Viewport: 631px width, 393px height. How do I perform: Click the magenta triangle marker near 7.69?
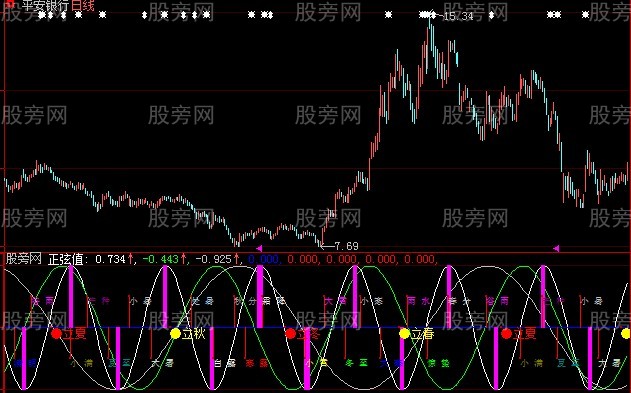[x=259, y=248]
